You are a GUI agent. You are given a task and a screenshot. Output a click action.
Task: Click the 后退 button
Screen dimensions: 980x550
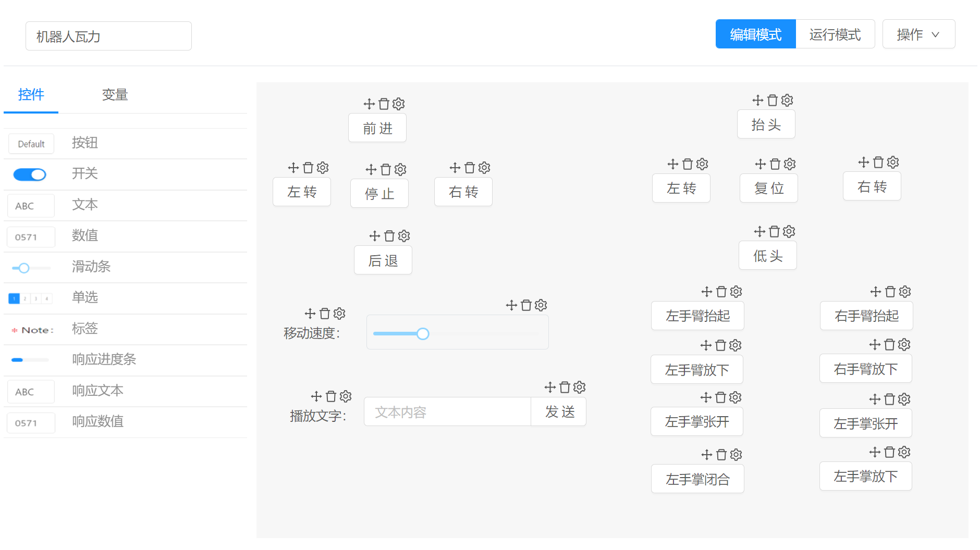coord(383,260)
